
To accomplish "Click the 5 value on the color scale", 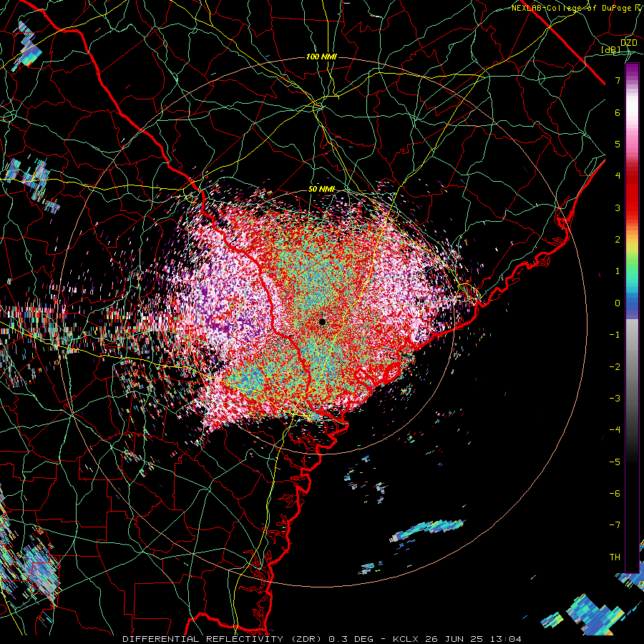I will [618, 144].
